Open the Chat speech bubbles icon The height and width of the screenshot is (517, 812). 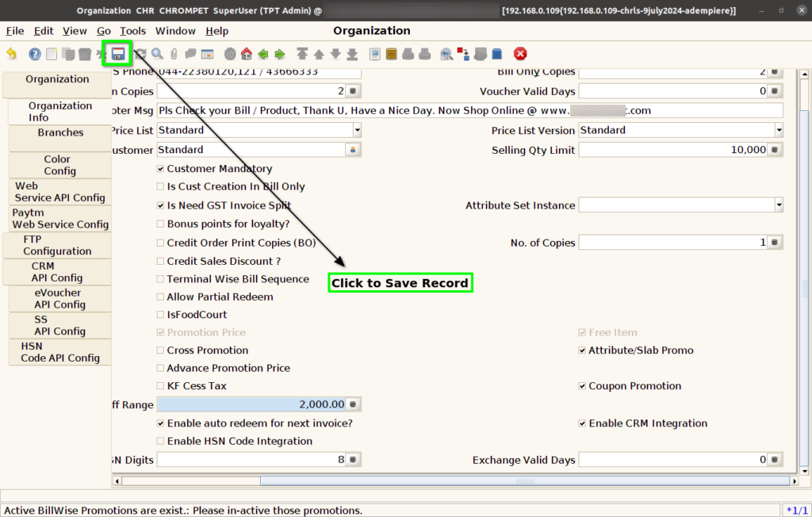(x=190, y=54)
